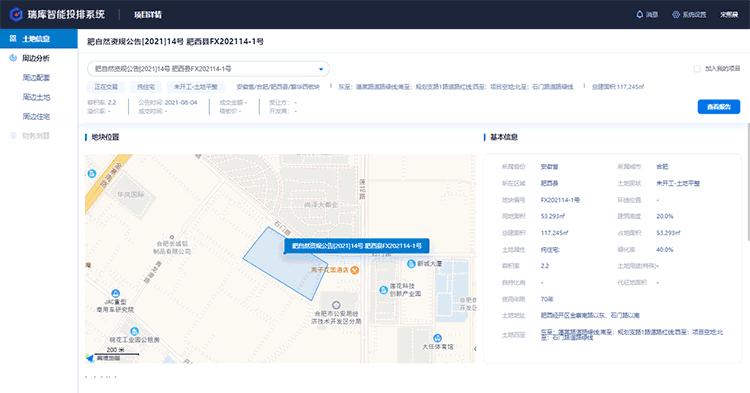Click the page title 肥自然资规公告[2021]14号
This screenshot has height=393, width=750.
point(175,42)
